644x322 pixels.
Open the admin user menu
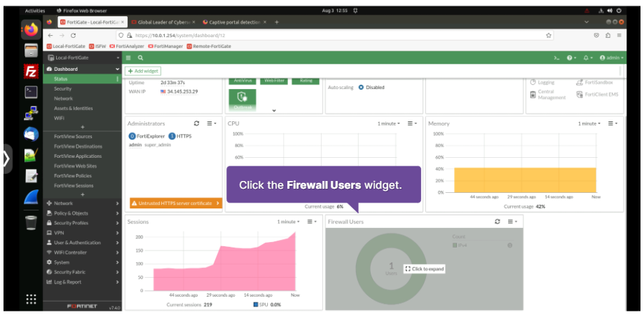pos(612,58)
